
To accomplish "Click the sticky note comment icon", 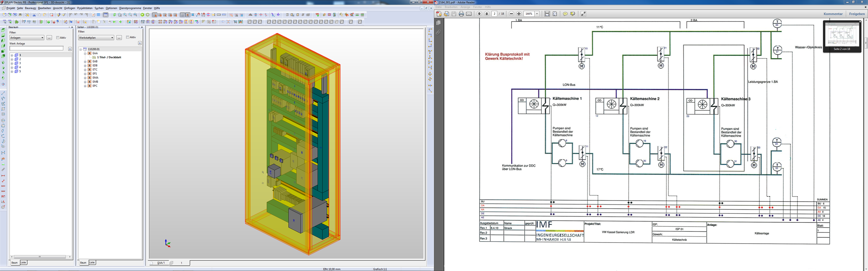I will click(565, 14).
